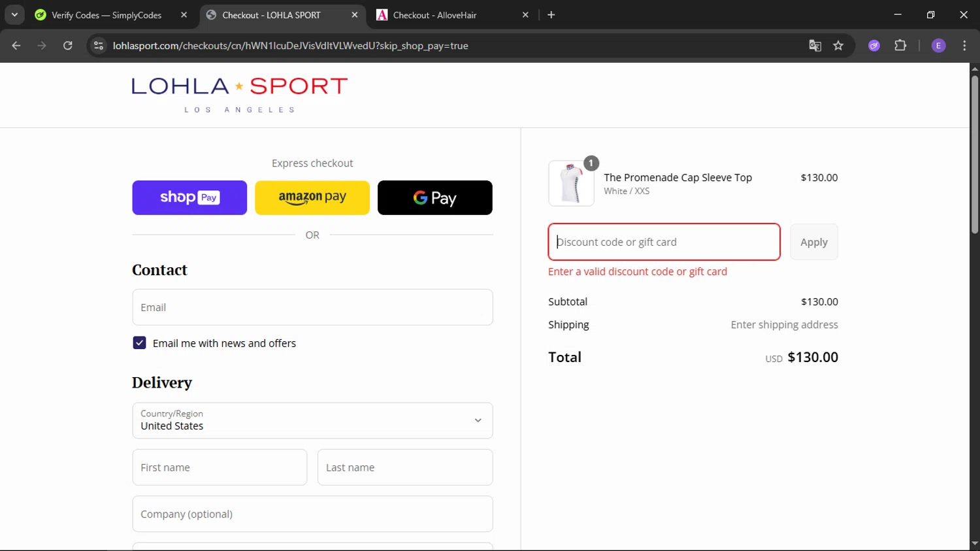Translate this page icon
This screenshot has height=551, width=980.
(815, 46)
